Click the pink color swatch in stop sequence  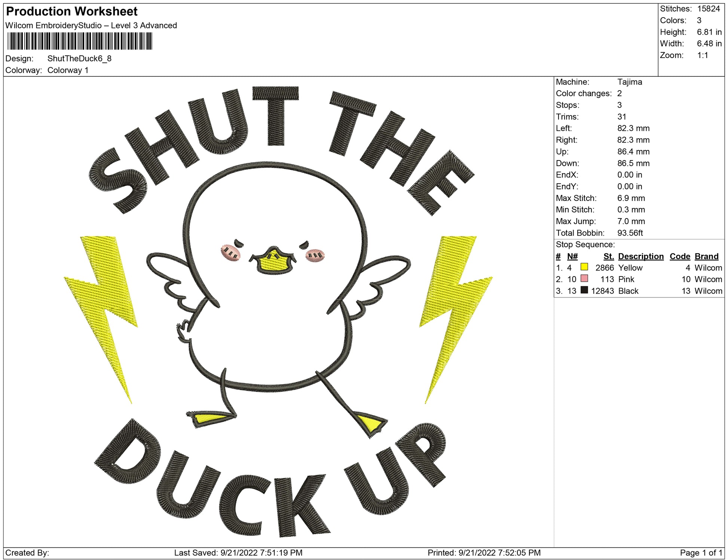[584, 278]
